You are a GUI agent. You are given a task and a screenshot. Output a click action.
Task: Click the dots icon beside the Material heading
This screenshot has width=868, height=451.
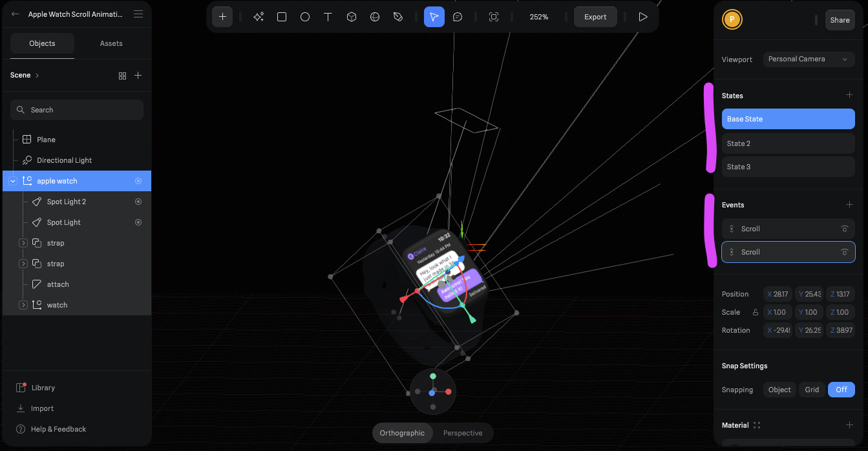[x=757, y=425]
